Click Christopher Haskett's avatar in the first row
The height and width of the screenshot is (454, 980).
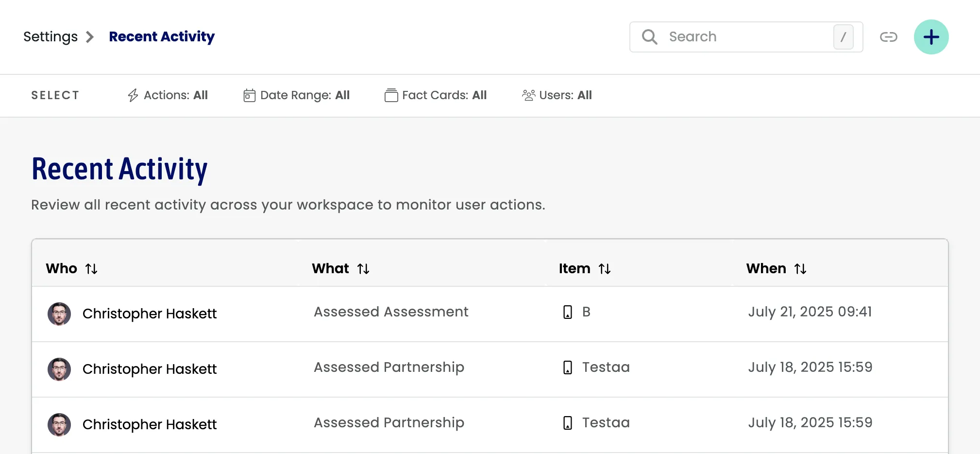point(59,314)
